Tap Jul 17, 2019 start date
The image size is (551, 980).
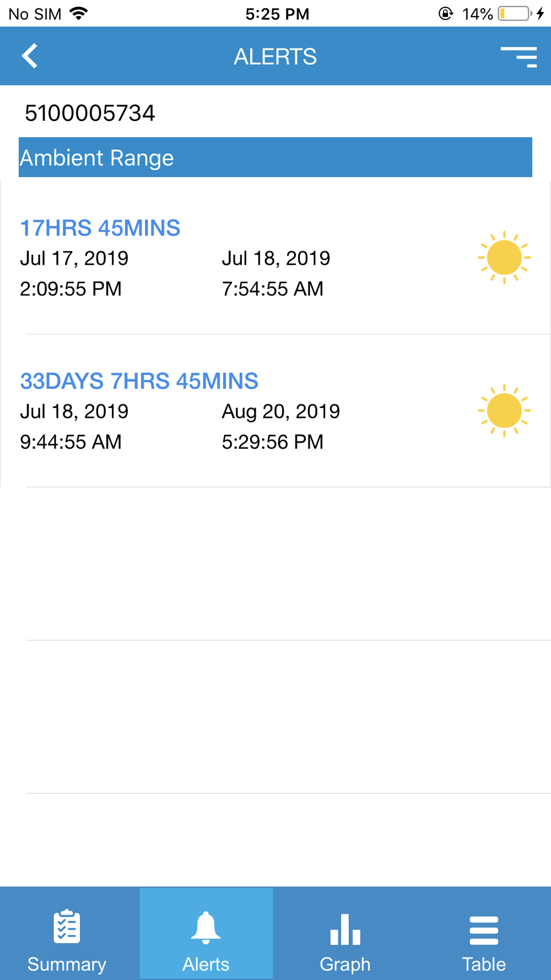pos(74,258)
